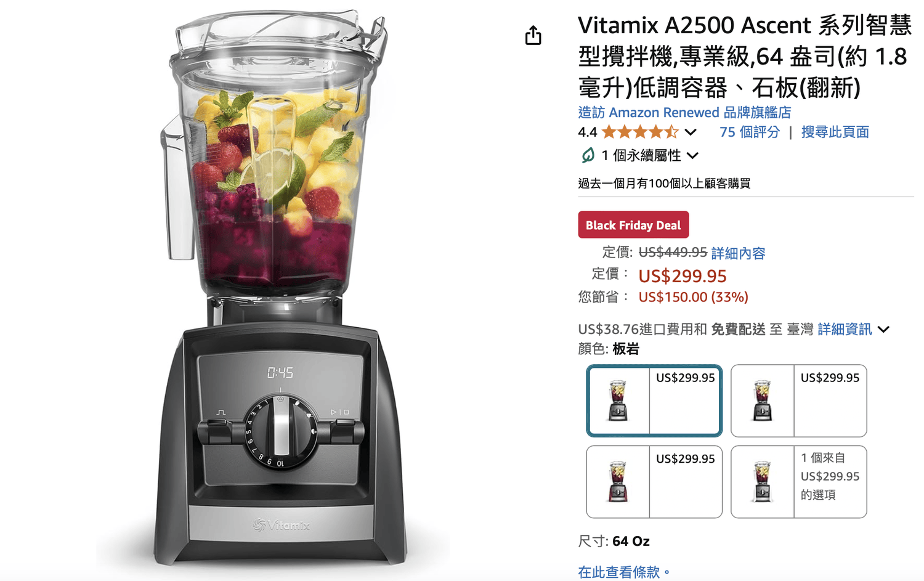Click the green sustainability leaf icon
Viewport: 924px width, 581px height.
[x=588, y=155]
